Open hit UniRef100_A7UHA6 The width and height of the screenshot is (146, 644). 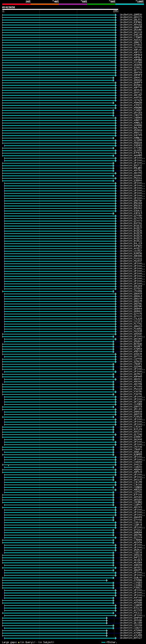[131, 580]
